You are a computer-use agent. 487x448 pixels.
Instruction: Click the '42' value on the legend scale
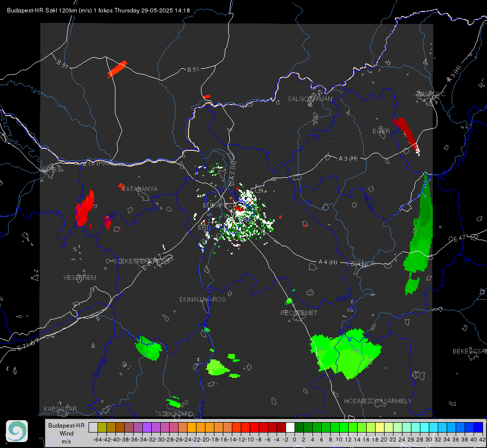click(x=483, y=440)
